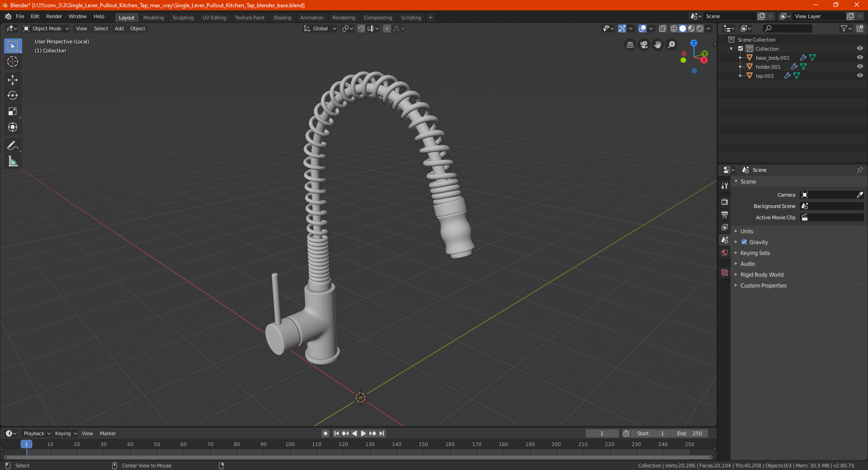This screenshot has width=868, height=470.
Task: Open the viewport Object menu
Action: click(137, 28)
